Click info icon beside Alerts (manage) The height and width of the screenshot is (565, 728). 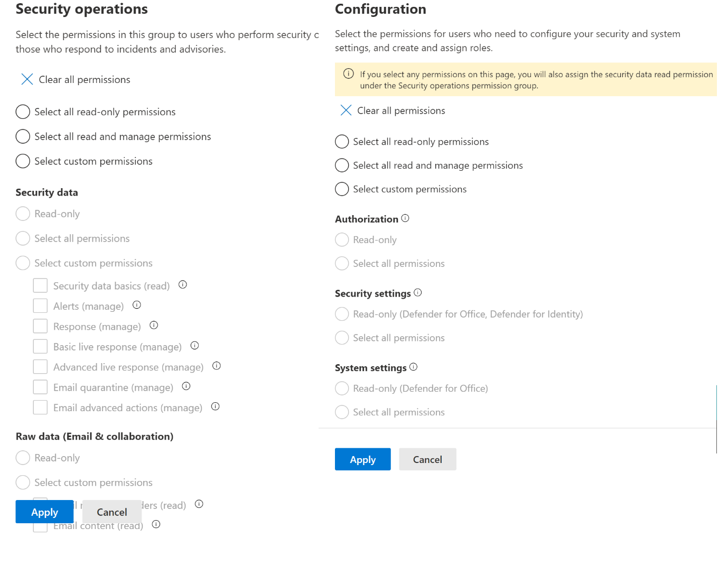point(137,305)
